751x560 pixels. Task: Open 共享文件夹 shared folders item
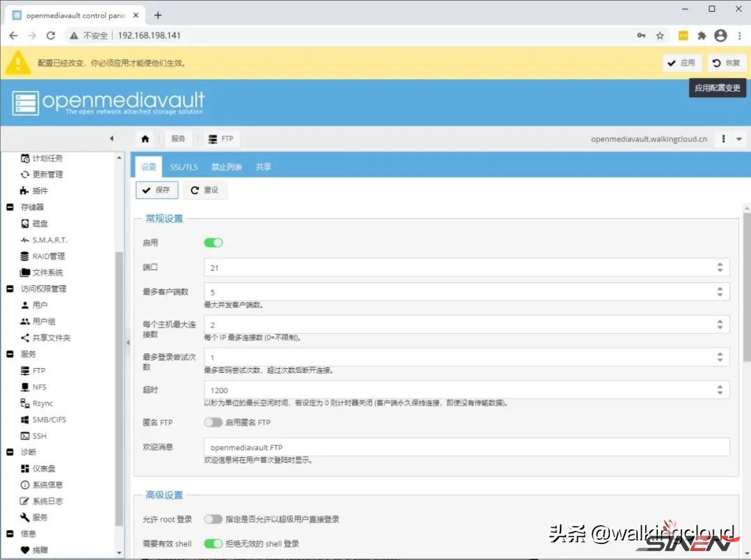(x=45, y=337)
